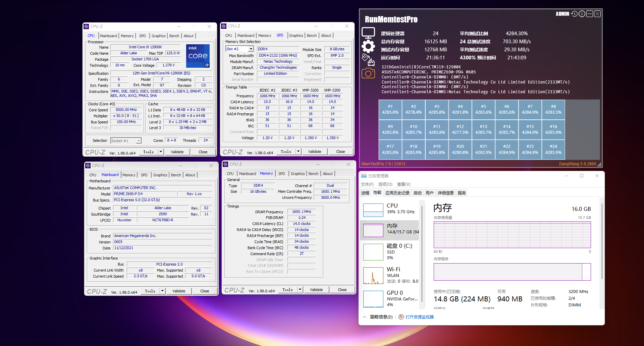Click the RunMemtestPro resize grip icon
The image size is (644, 346).
pyautogui.click(x=599, y=164)
